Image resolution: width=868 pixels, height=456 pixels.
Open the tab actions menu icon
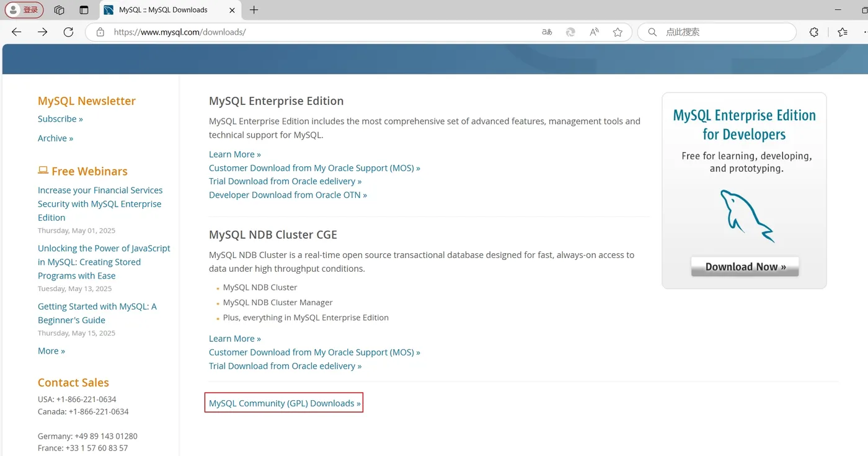pyautogui.click(x=84, y=10)
